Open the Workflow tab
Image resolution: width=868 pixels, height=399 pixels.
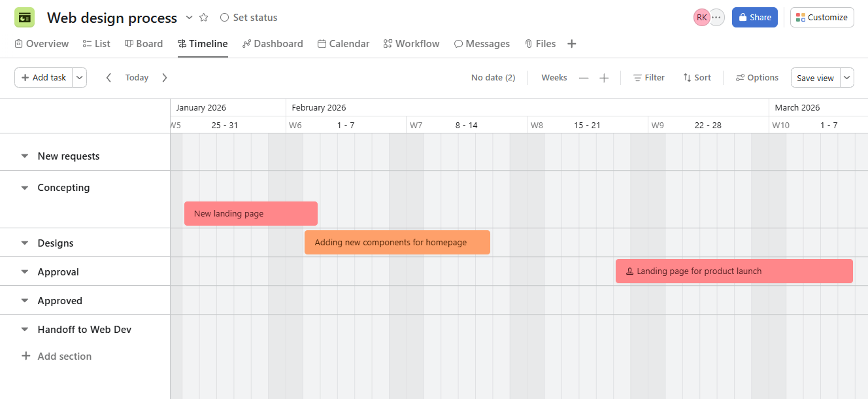(x=411, y=43)
